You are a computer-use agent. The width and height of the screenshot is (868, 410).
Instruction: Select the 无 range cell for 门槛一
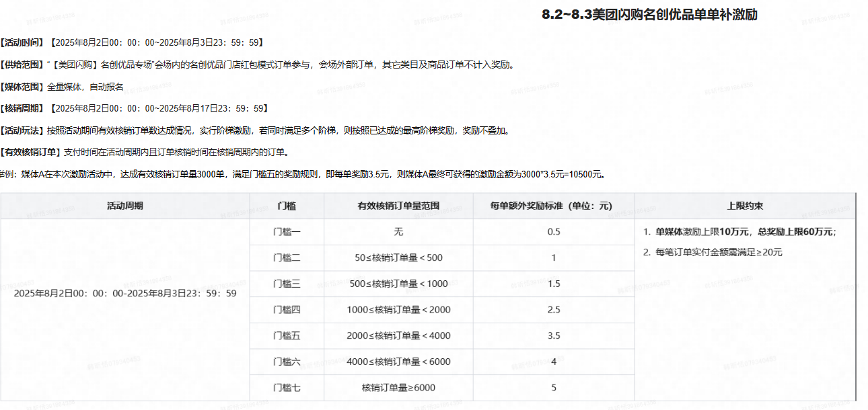[x=398, y=232]
